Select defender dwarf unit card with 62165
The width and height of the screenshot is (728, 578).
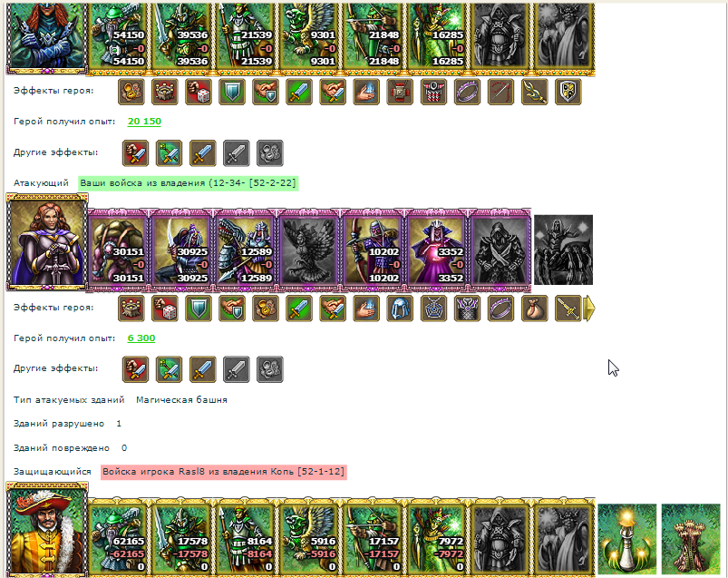point(118,538)
